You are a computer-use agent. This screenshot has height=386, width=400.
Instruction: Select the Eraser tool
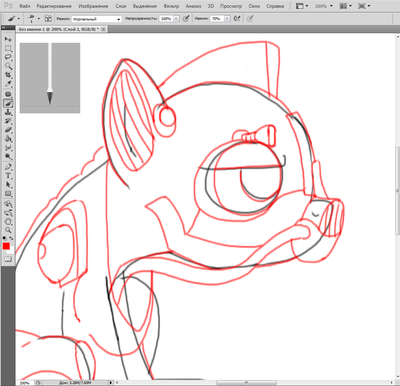point(8,130)
